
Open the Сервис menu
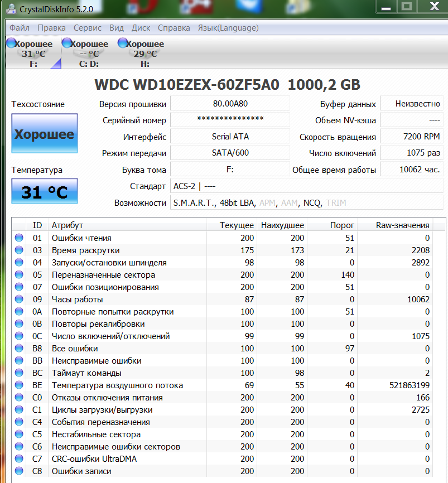[x=87, y=28]
